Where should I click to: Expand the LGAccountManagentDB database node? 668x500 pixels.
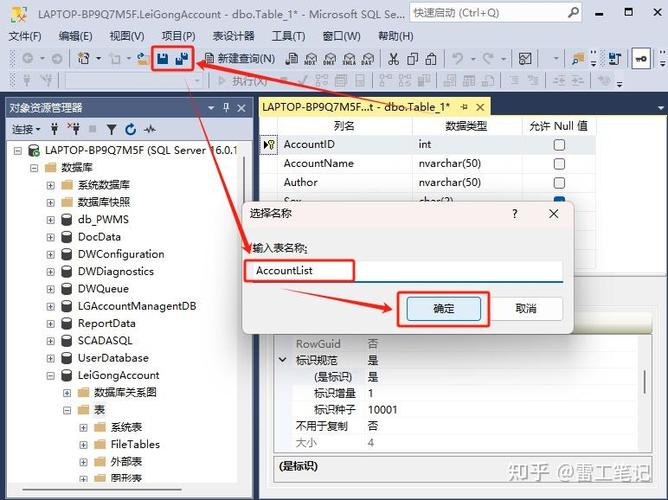[x=50, y=307]
